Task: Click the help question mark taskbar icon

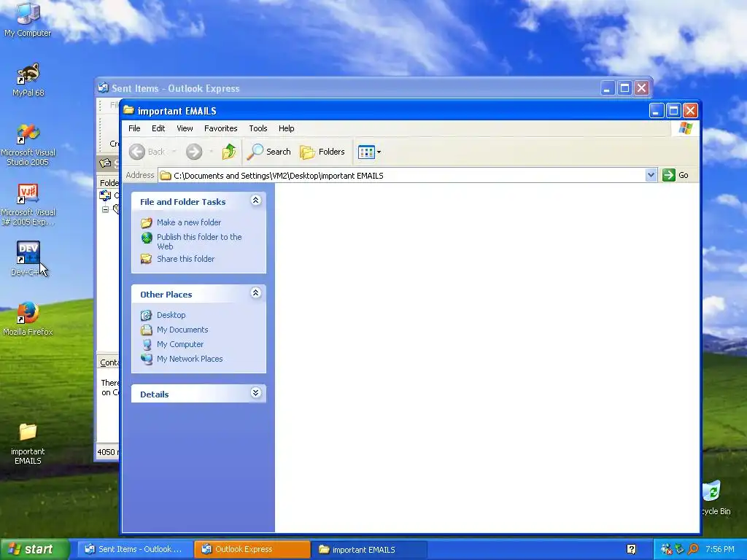Action: 631,550
